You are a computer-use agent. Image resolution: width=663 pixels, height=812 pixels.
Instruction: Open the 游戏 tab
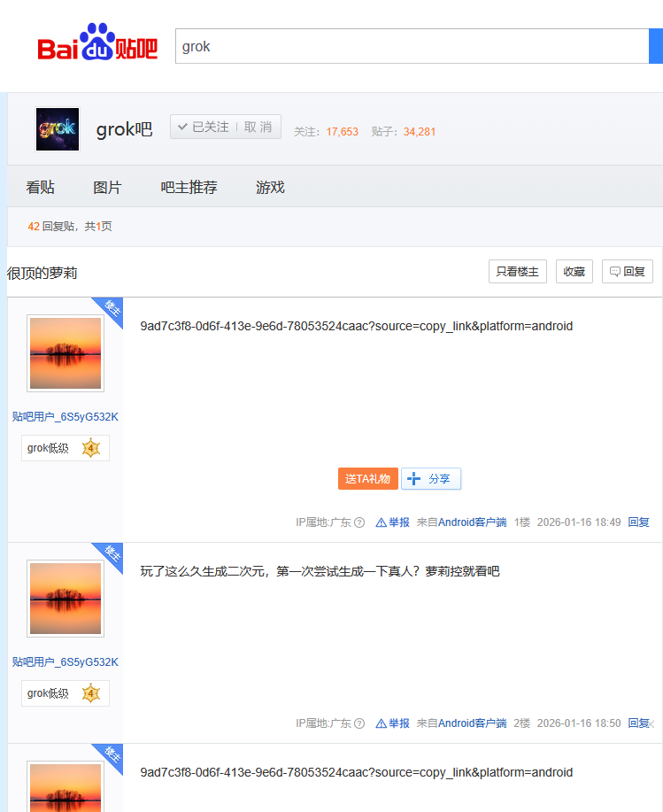(270, 187)
